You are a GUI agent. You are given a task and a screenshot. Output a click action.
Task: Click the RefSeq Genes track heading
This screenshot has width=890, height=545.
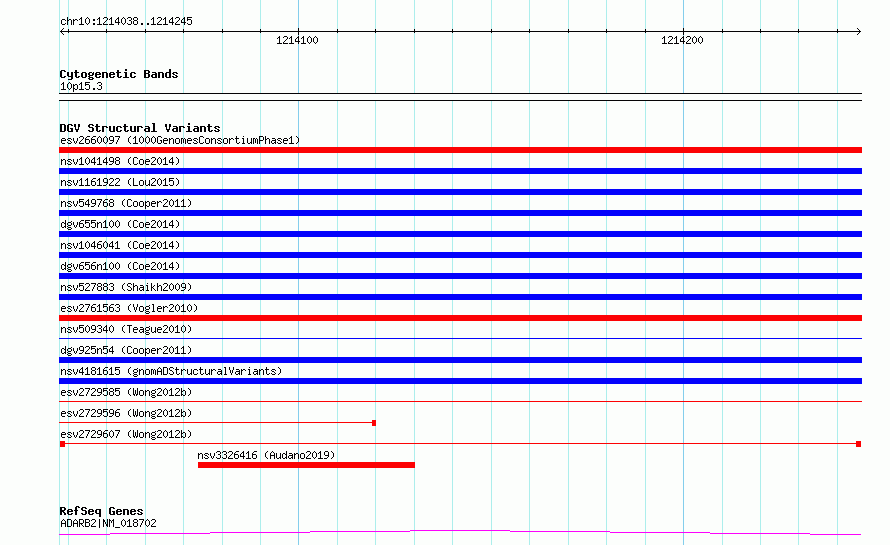(x=101, y=511)
